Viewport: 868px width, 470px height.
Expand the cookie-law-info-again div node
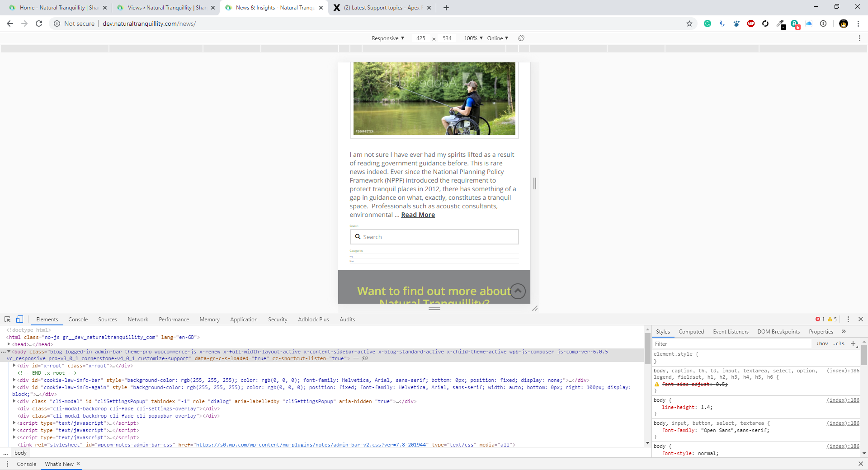coord(14,387)
